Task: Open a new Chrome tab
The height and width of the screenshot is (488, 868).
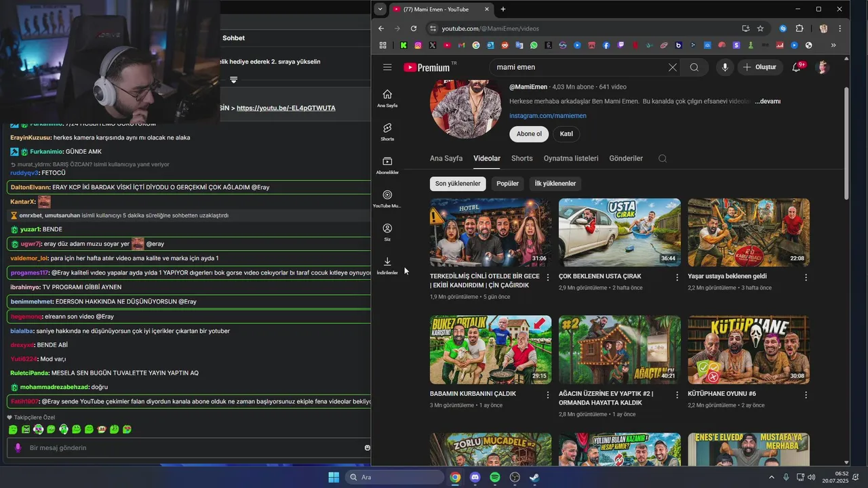Action: tap(502, 9)
